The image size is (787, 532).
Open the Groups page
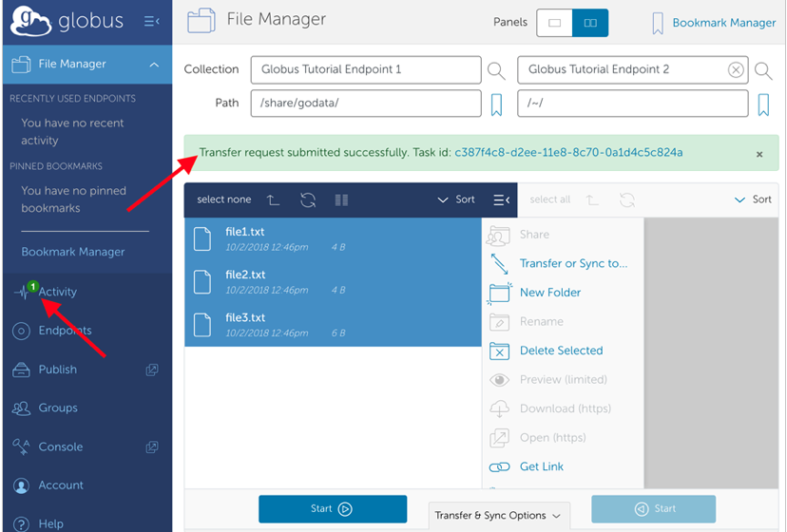(58, 408)
